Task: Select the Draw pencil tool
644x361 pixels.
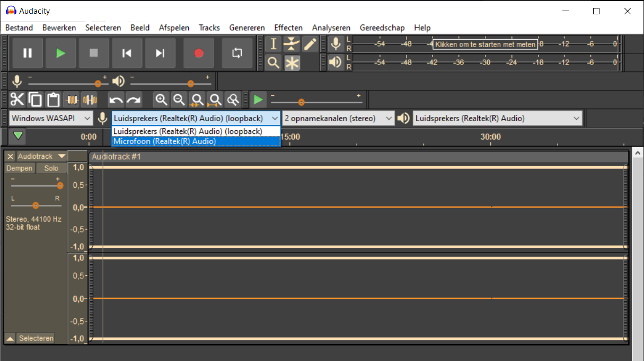Action: (x=310, y=44)
